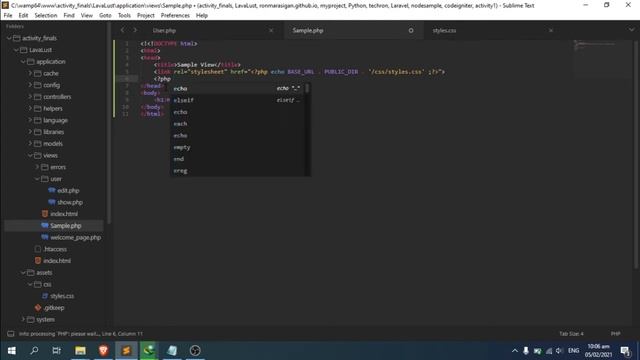Open the Project menu
Image resolution: width=640 pixels, height=360 pixels.
pyautogui.click(x=146, y=16)
